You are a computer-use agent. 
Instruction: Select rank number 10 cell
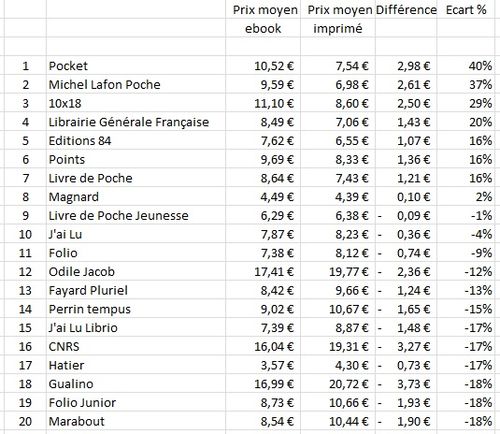(x=25, y=234)
